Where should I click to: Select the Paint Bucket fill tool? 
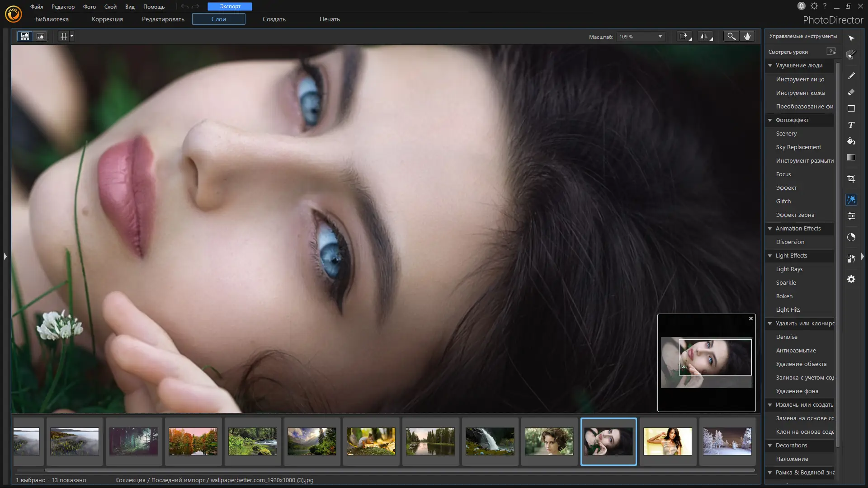coord(851,141)
